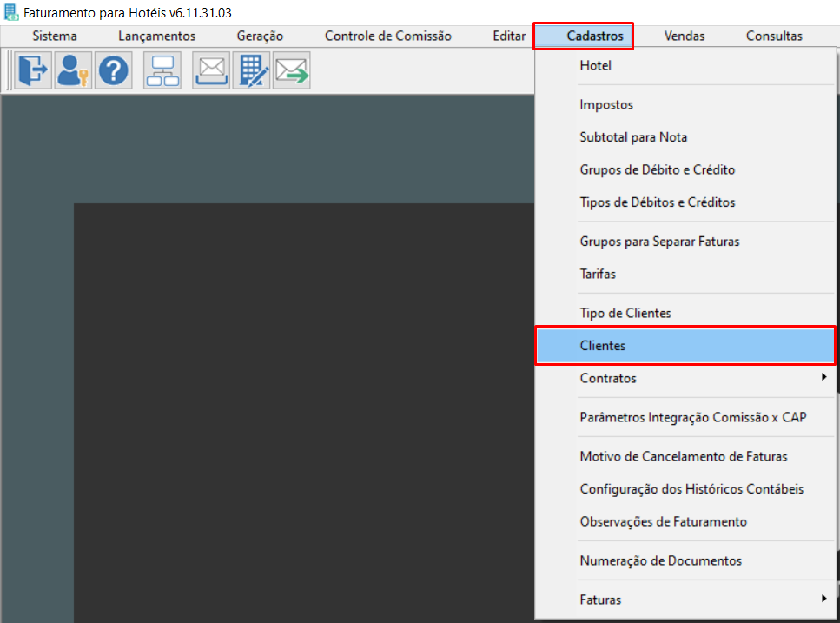This screenshot has height=623, width=840.
Task: Open help via question mark icon
Action: pos(113,70)
